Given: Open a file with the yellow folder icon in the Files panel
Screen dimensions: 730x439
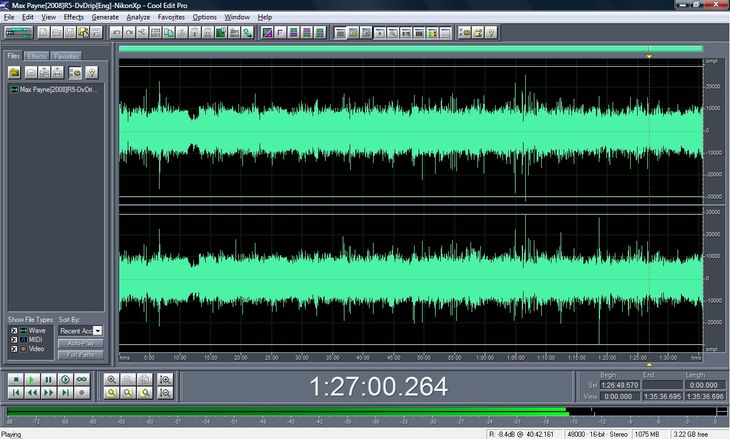Looking at the screenshot, I should (x=14, y=73).
